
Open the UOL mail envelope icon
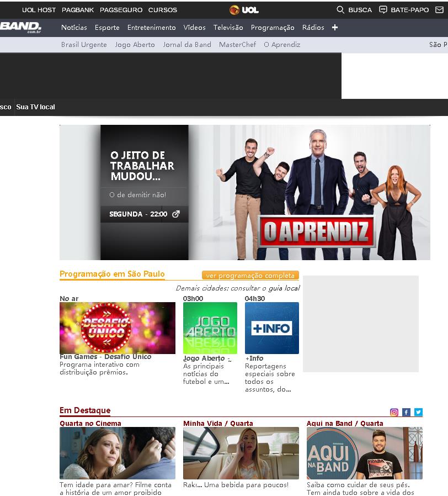(440, 10)
